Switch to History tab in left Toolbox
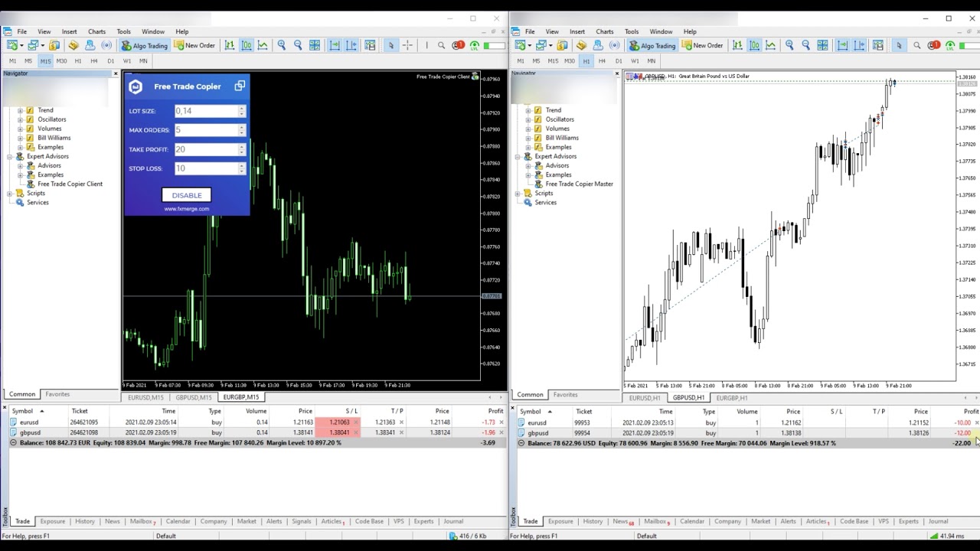Screen dimensions: 980x551 84,521
